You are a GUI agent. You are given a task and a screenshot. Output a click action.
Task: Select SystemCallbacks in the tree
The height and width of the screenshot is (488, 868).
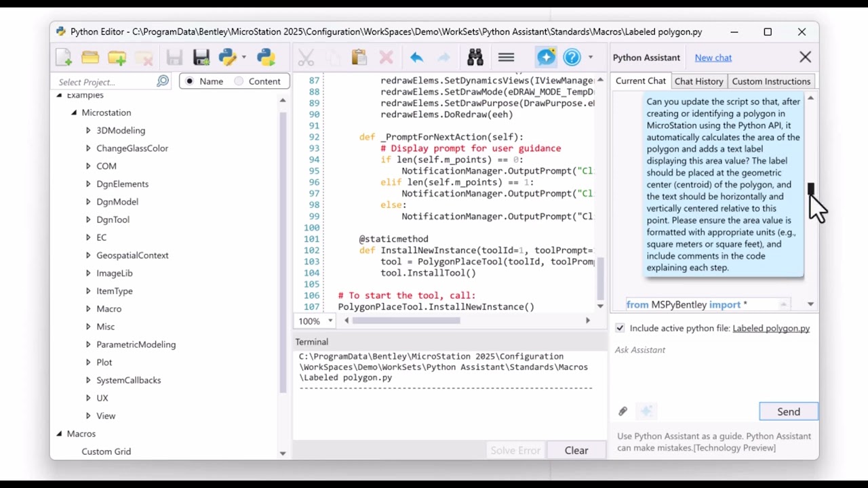pos(128,380)
